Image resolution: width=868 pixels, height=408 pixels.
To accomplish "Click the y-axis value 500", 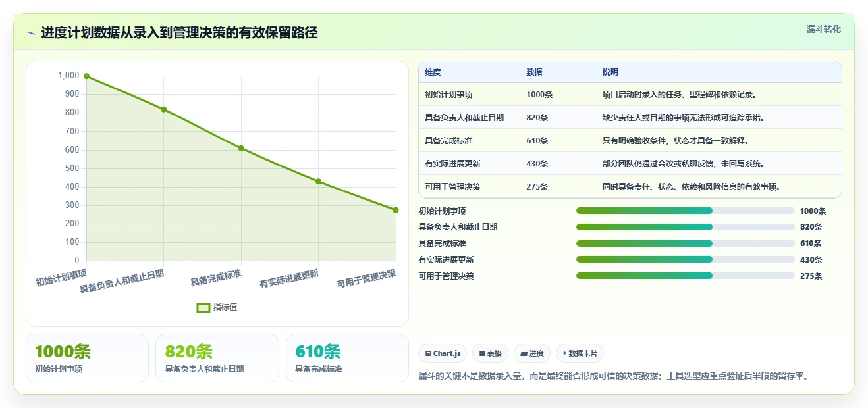I will point(72,168).
